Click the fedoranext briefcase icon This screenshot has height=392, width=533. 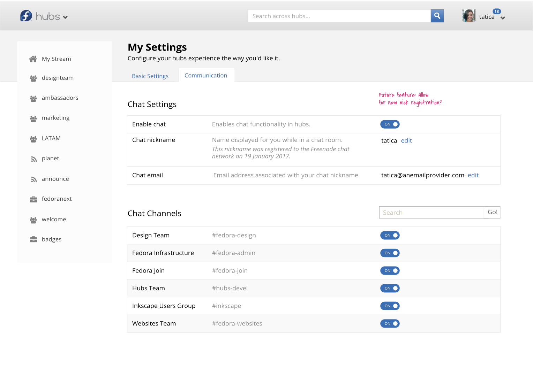pyautogui.click(x=33, y=199)
